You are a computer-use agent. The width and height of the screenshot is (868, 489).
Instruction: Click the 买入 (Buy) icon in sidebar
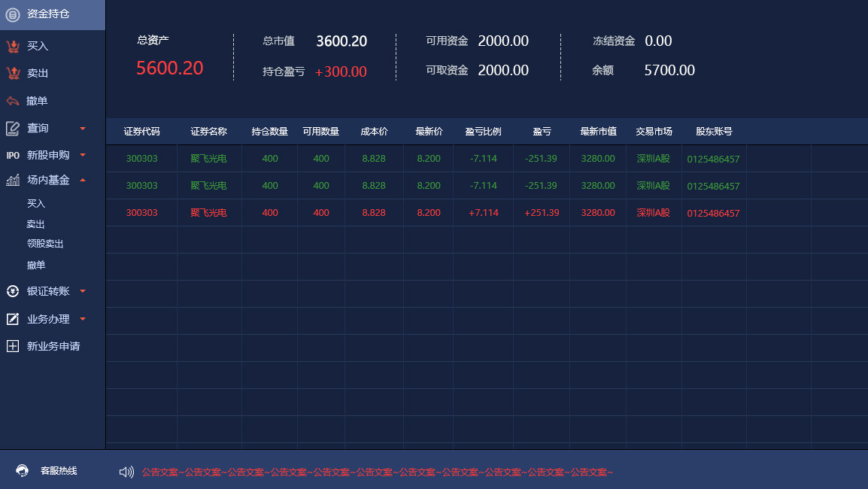coord(12,46)
